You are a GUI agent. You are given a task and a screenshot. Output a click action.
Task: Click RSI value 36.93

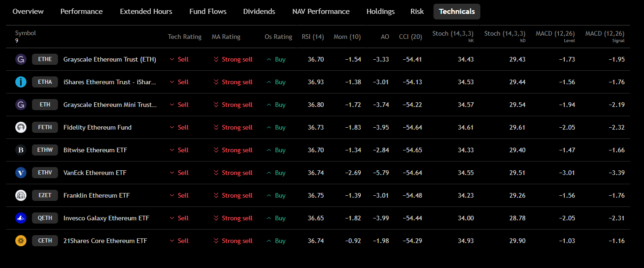click(x=316, y=82)
